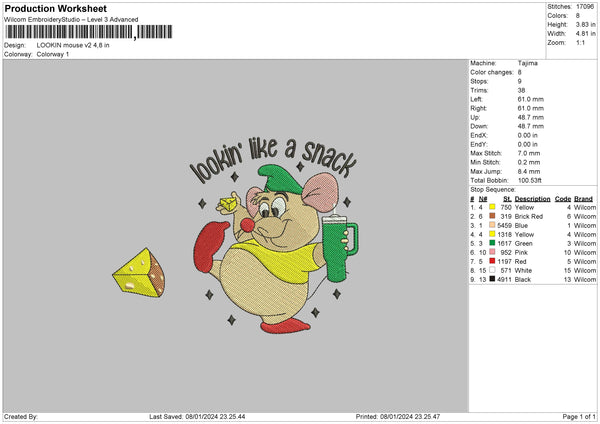Click the "EndY:" label
Viewport: 600px width, 424px height.
(x=479, y=144)
